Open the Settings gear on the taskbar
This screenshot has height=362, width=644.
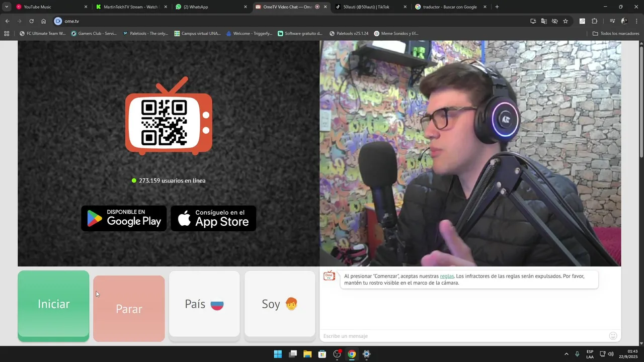point(366,354)
